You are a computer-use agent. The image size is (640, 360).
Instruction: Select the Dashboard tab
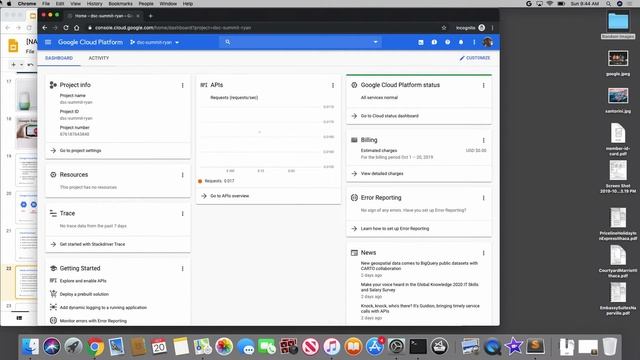point(59,58)
